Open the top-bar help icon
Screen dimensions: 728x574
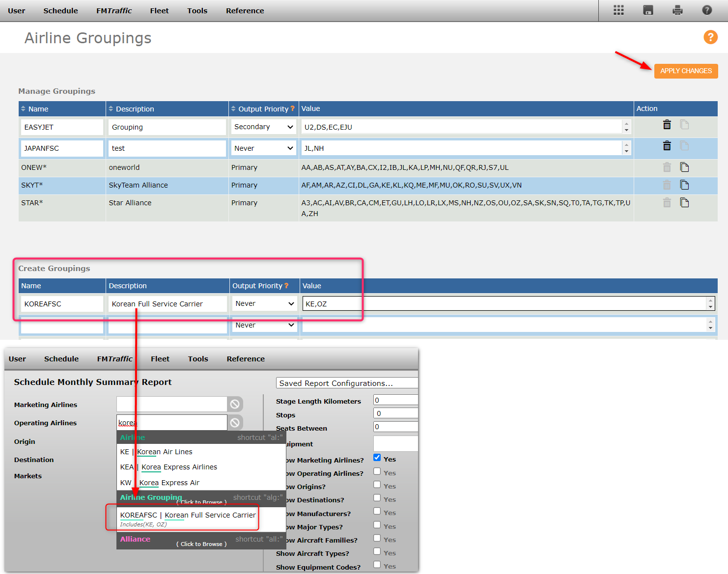(x=707, y=10)
